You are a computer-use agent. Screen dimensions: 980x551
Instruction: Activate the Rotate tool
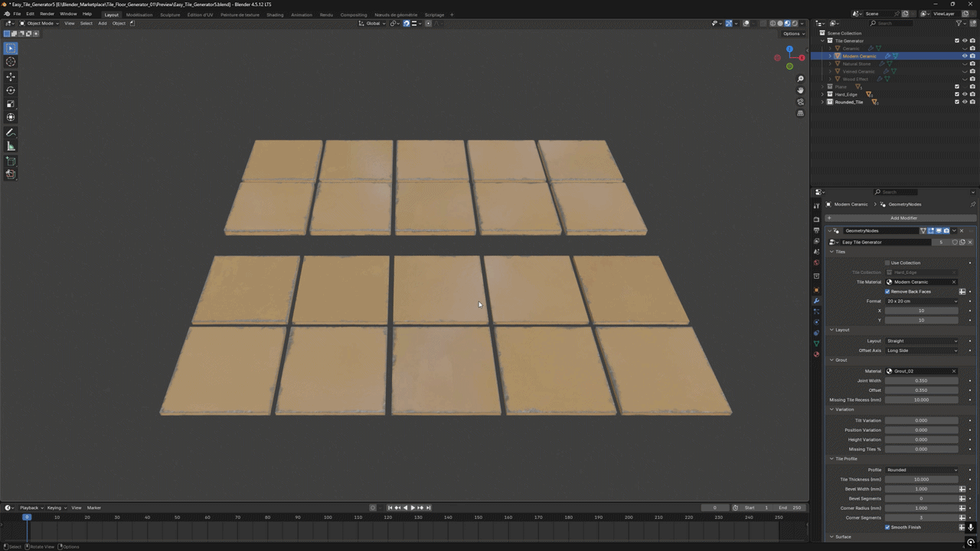11,90
